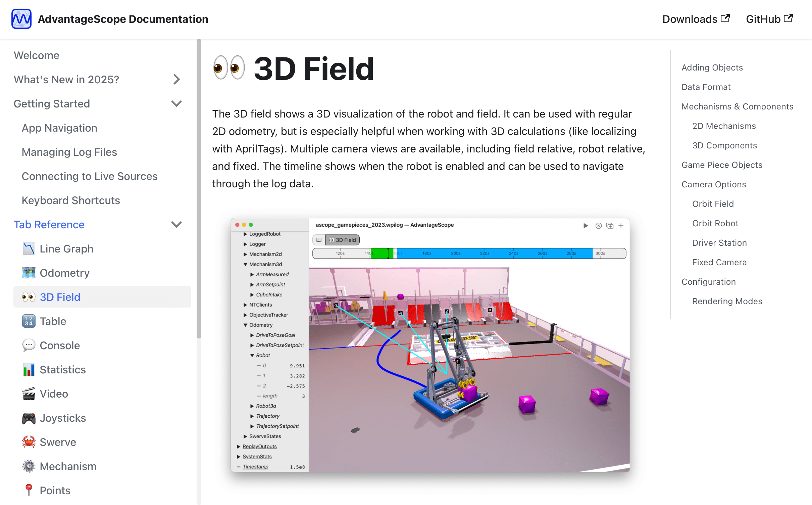Viewport: 812px width, 505px height.
Task: Jump to Game Piece Objects section
Action: tap(722, 165)
